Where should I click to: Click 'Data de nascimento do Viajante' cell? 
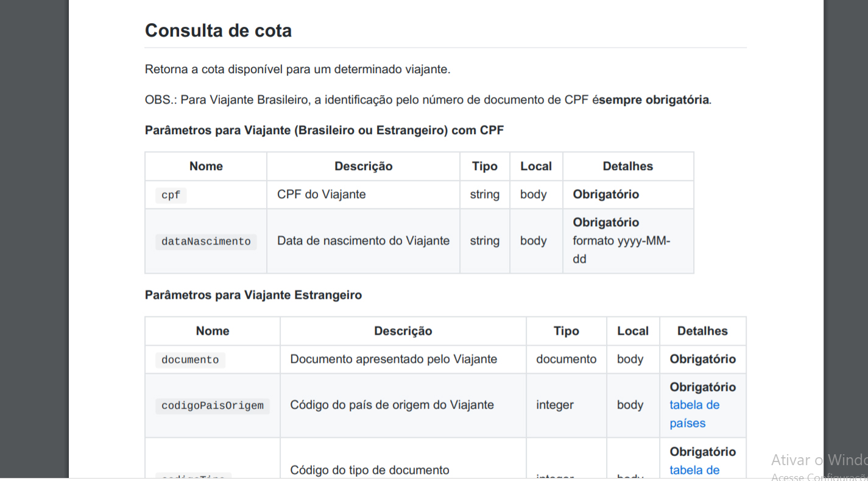click(x=364, y=241)
